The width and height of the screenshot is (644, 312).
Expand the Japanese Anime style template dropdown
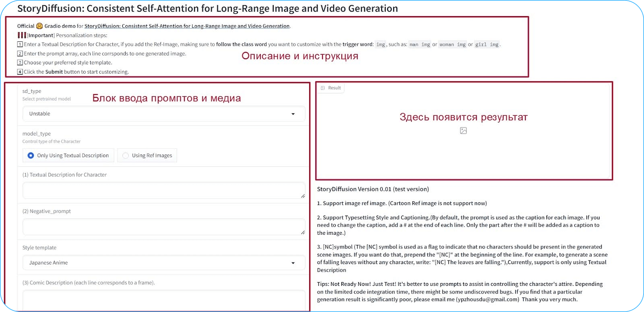pyautogui.click(x=164, y=263)
